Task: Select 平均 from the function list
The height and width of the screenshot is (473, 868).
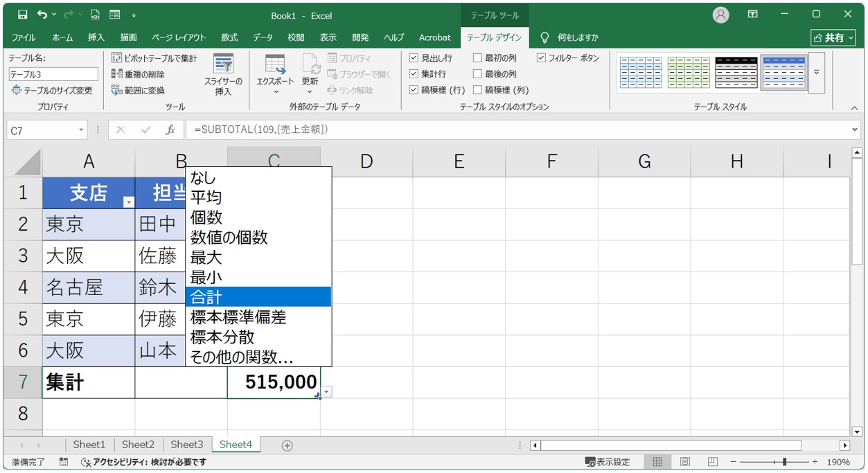Action: pos(206,198)
